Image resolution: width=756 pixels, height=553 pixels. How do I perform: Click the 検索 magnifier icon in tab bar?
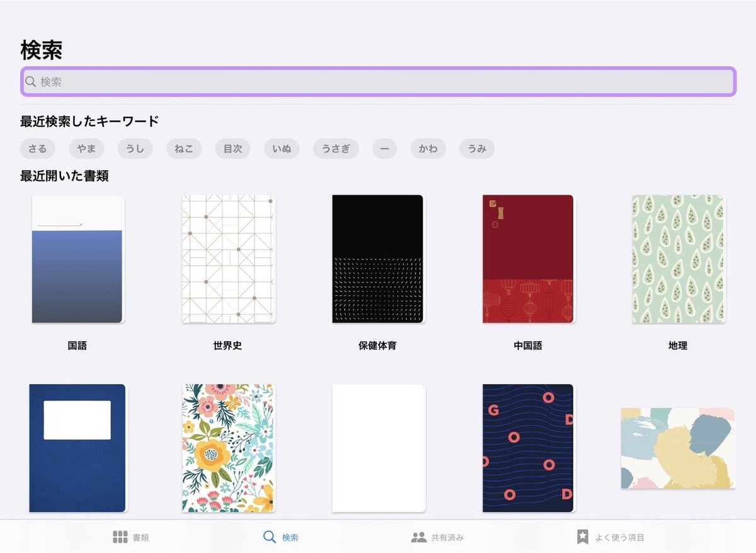(270, 537)
